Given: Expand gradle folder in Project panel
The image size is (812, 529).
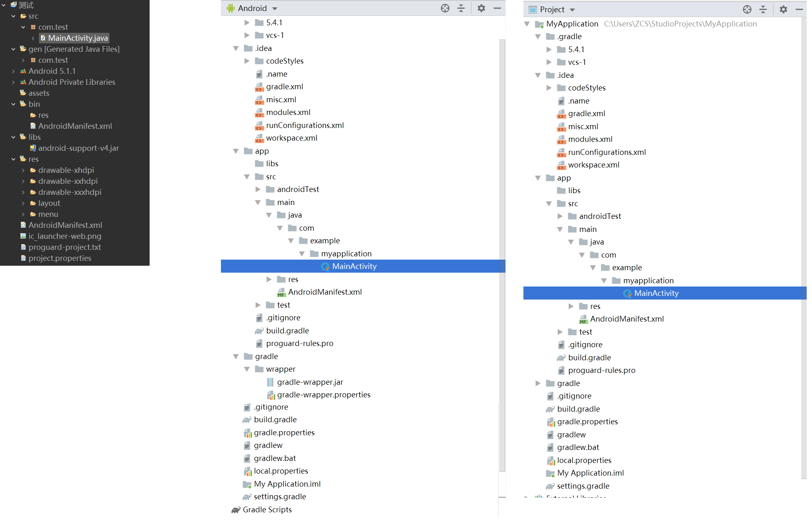Looking at the screenshot, I should [x=538, y=383].
